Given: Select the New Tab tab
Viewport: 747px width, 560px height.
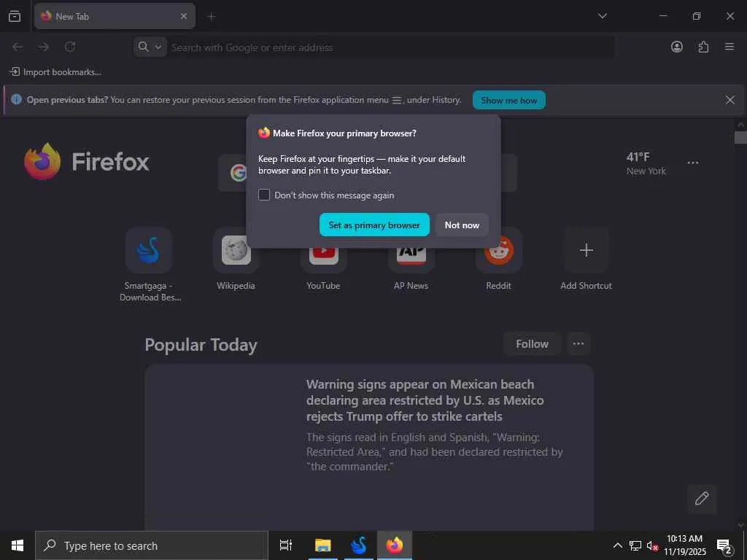Looking at the screenshot, I should [x=115, y=16].
